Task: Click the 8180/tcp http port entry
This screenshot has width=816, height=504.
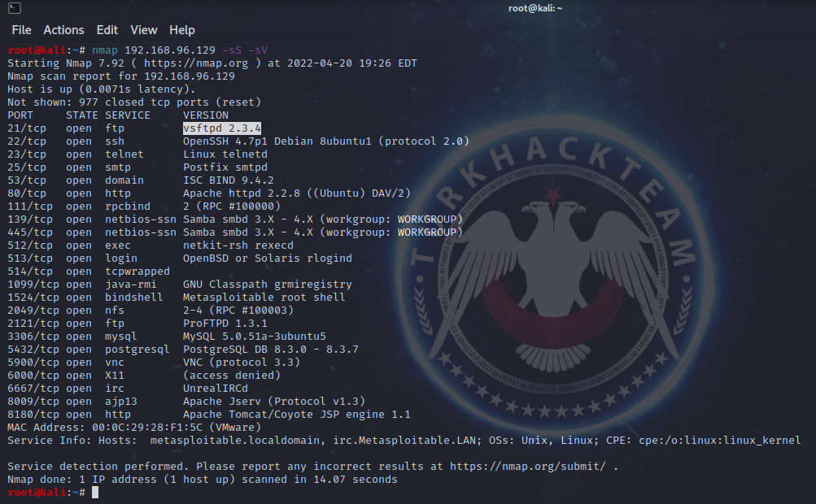Action: (33, 415)
